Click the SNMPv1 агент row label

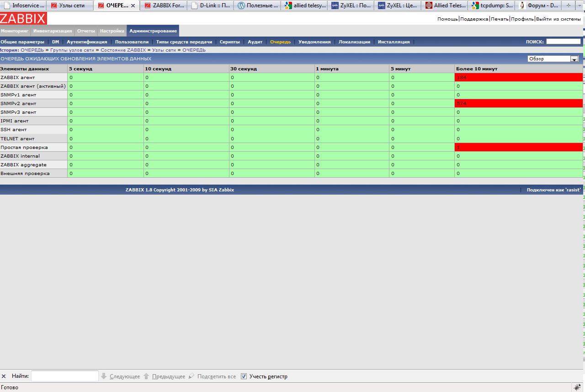tap(18, 95)
